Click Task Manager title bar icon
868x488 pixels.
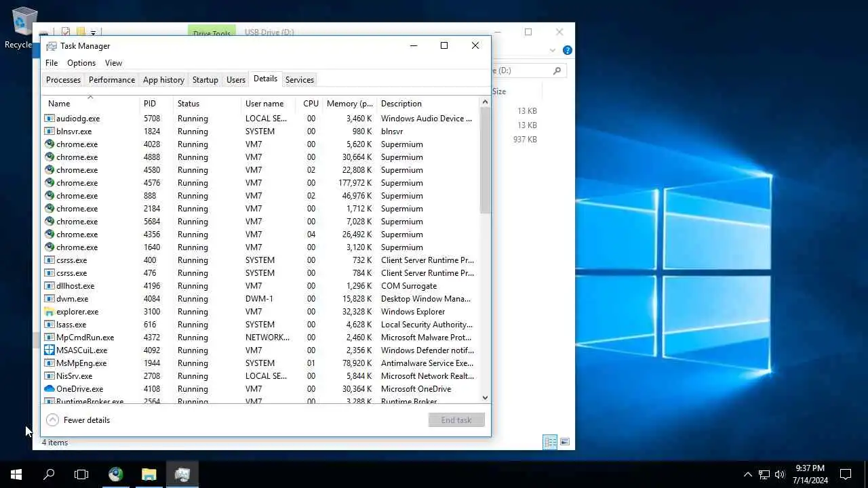point(52,46)
